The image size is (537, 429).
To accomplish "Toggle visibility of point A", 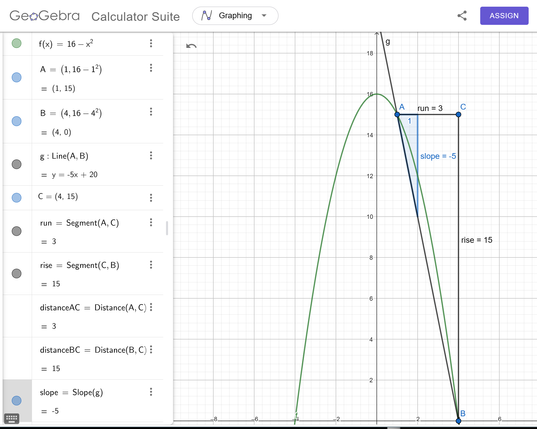I will 16,77.
